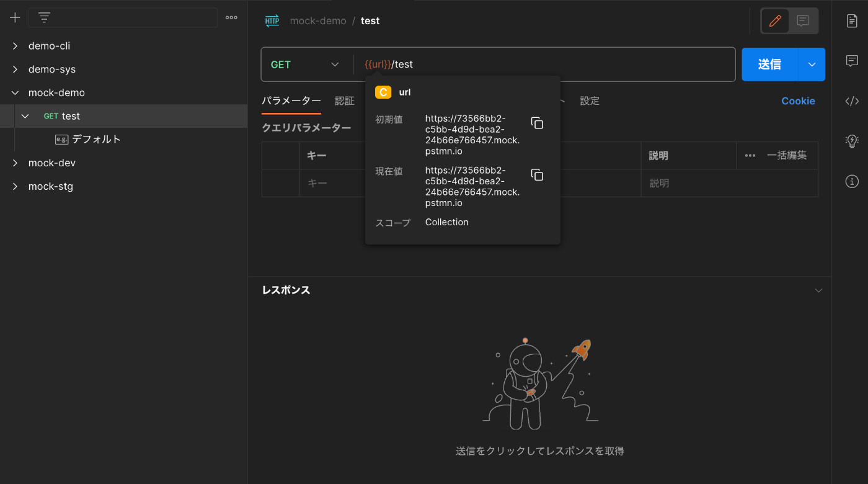The image size is (868, 484).
Task: Open the GET method dropdown
Action: [x=305, y=65]
